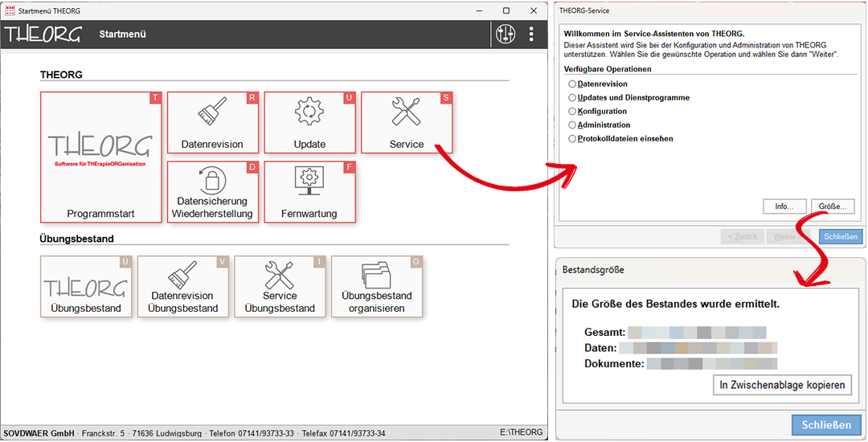Close the THEORG-Service wizard with Schließen
This screenshot has width=868, height=442.
point(841,236)
